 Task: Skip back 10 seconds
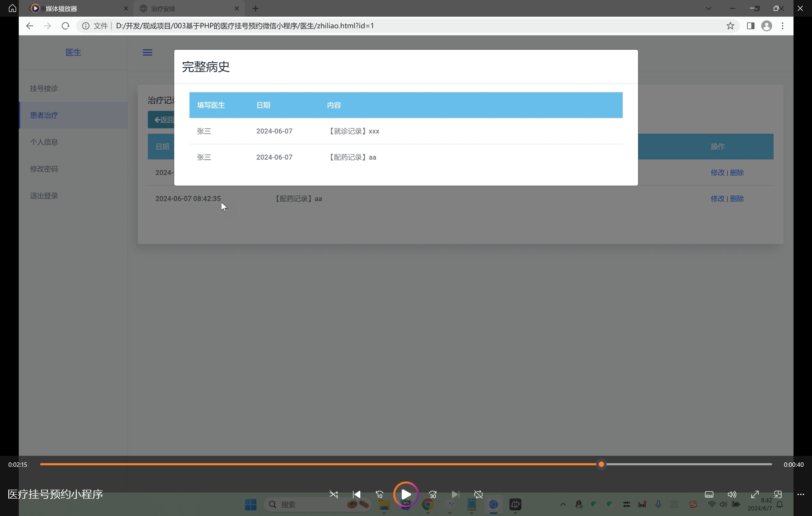379,494
